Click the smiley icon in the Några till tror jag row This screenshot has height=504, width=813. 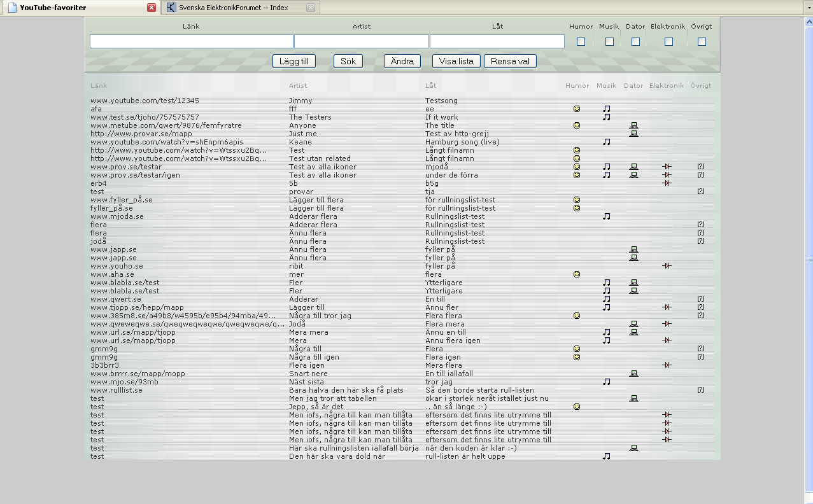coord(577,316)
